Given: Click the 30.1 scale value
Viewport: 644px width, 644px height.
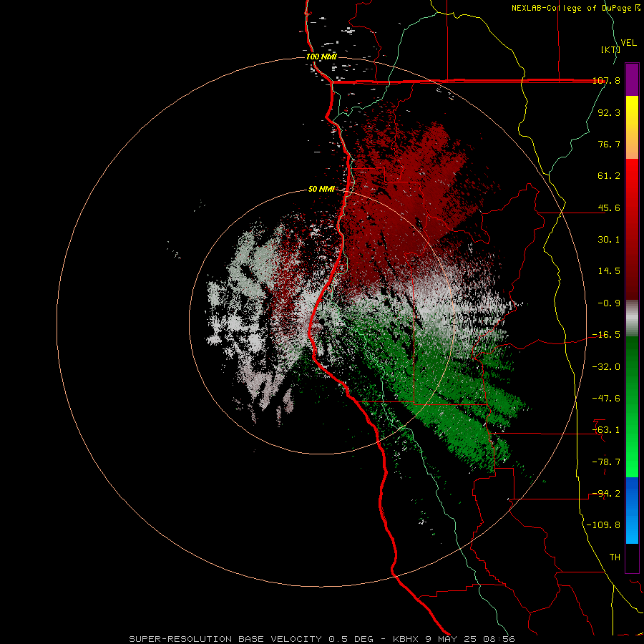Looking at the screenshot, I should [x=609, y=240].
